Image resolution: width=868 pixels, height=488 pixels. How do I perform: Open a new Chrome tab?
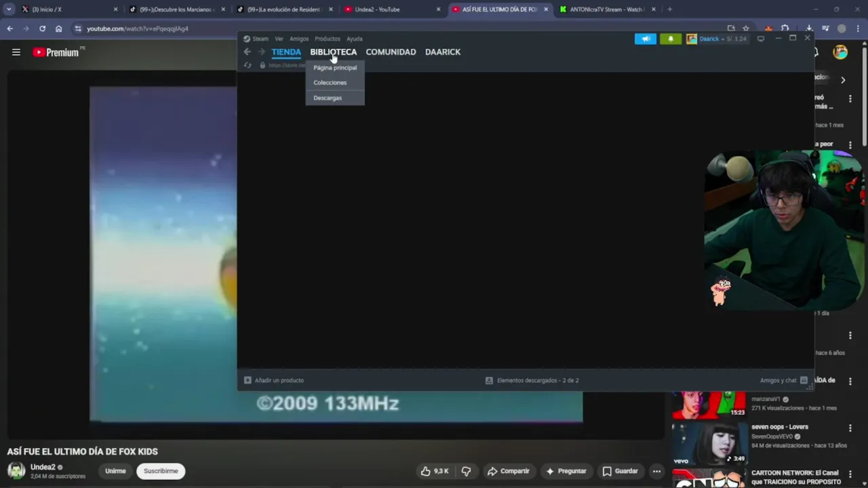coord(669,9)
